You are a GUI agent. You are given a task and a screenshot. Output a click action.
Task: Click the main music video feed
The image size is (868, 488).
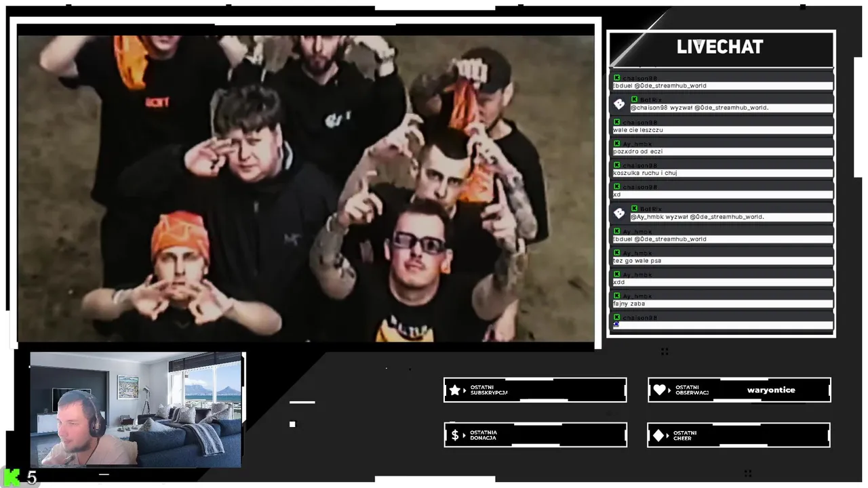click(306, 188)
